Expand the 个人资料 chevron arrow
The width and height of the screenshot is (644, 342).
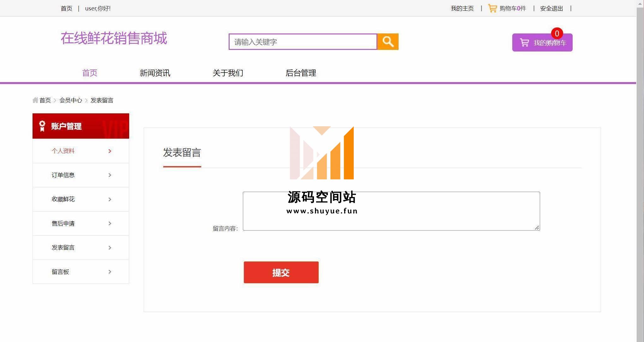(110, 151)
